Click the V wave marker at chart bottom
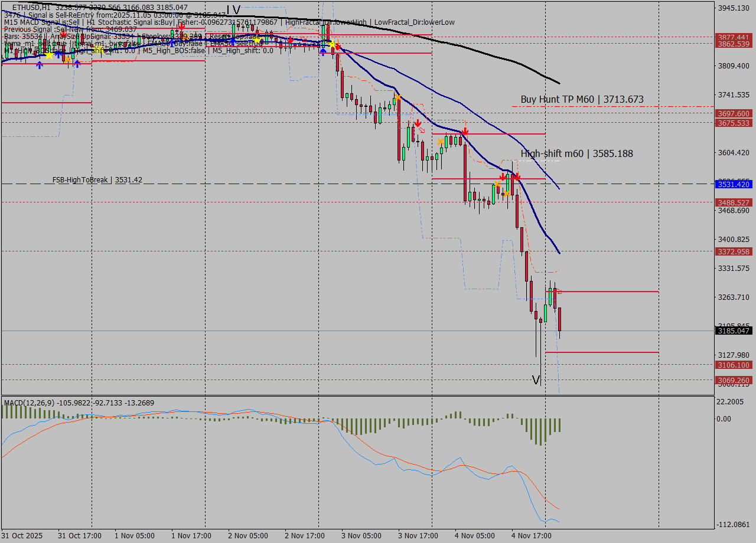 point(536,381)
